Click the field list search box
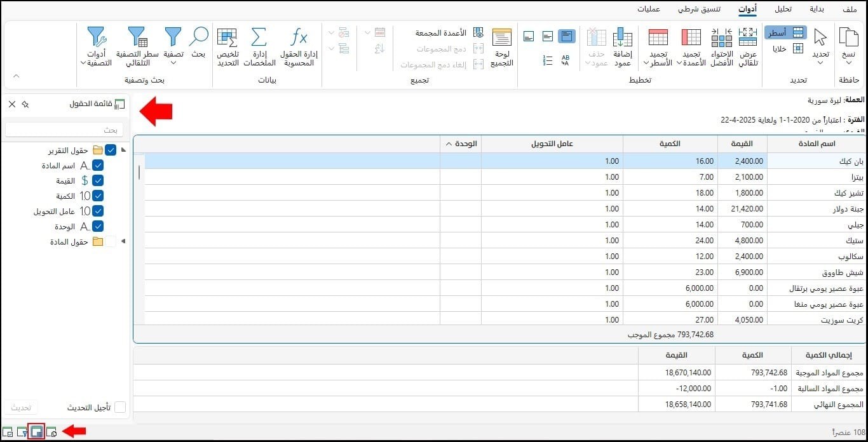 coord(64,130)
